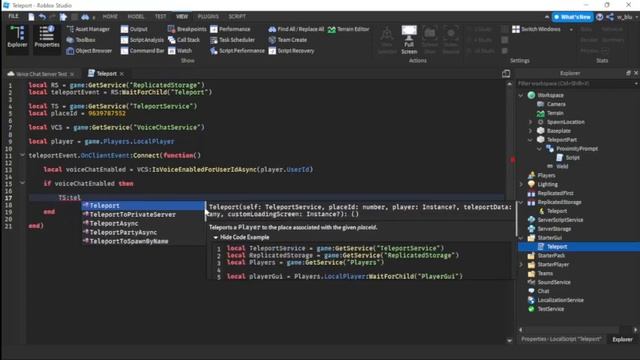Collapse the TeleportPart tree node
This screenshot has height=360, width=640.
530,140
